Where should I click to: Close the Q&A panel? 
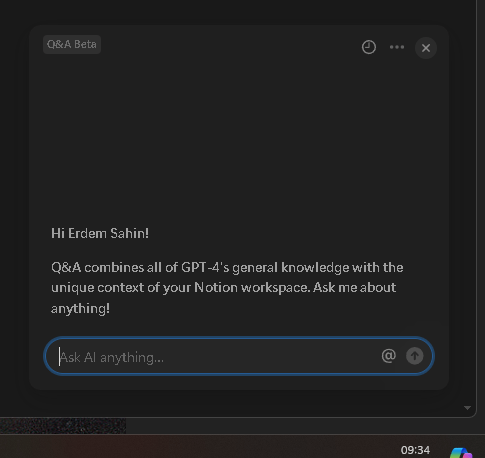pos(426,48)
